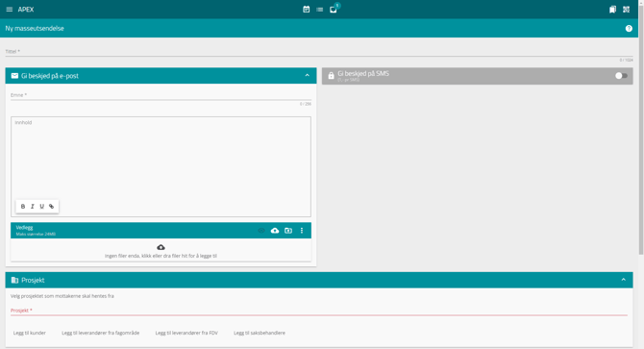This screenshot has height=349, width=644.
Task: Upload attachment via cloud icon in Vedlegg header
Action: click(275, 231)
